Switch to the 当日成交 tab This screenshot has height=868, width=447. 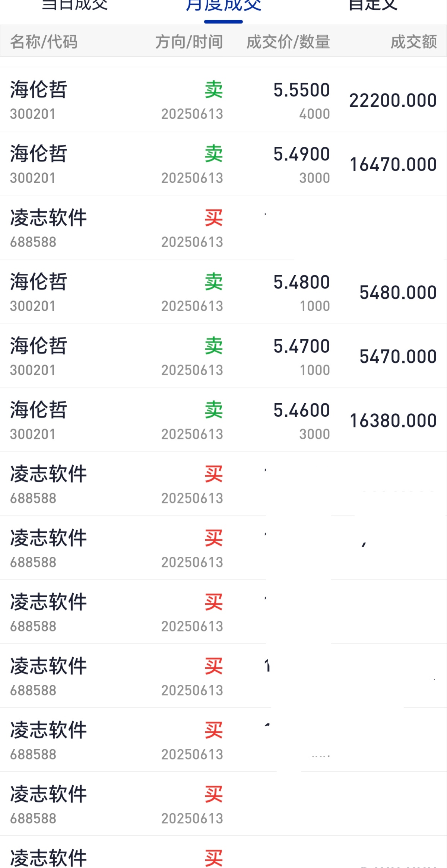click(x=75, y=5)
